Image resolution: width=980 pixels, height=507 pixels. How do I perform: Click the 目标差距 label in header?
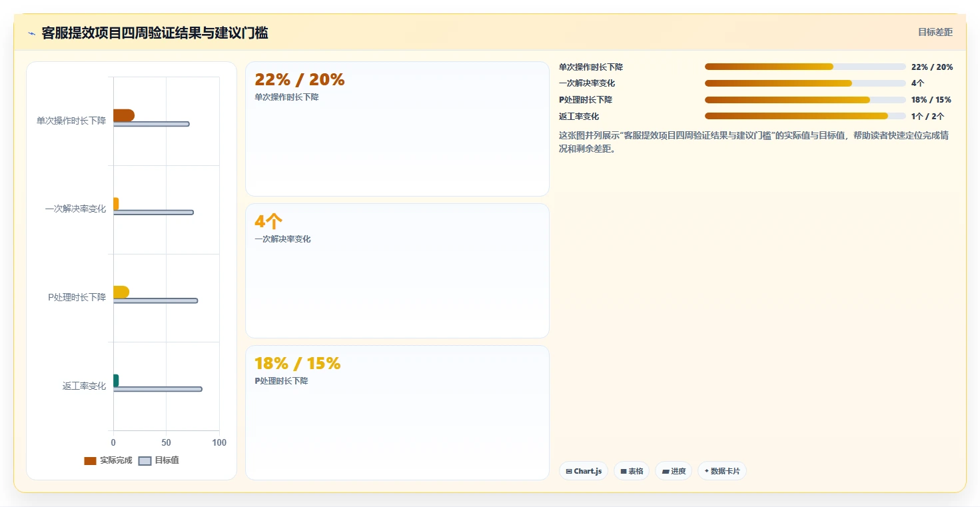point(935,32)
